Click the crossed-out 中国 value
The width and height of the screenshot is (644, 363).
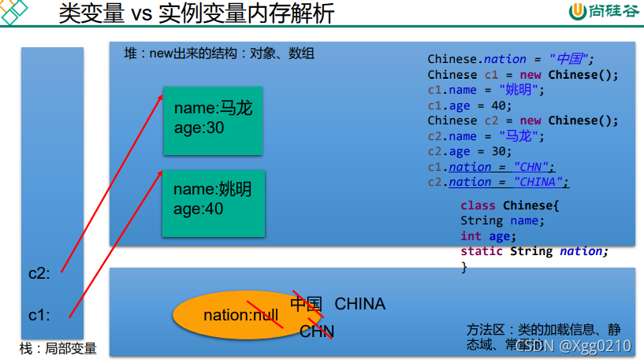307,305
